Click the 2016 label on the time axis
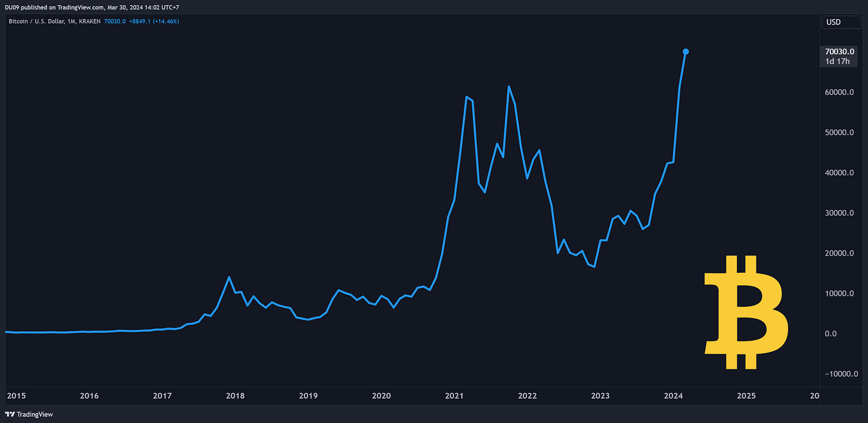 (89, 396)
